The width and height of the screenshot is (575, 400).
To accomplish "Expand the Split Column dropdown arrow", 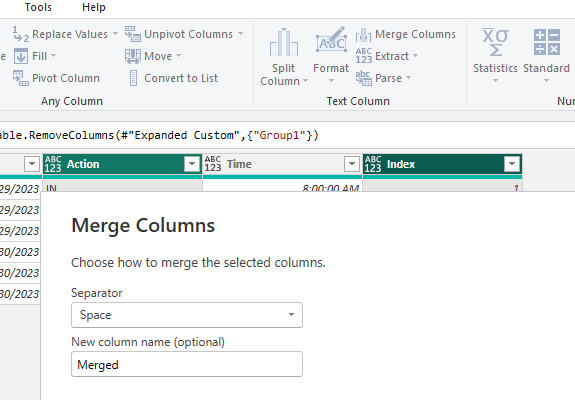I will pyautogui.click(x=305, y=81).
